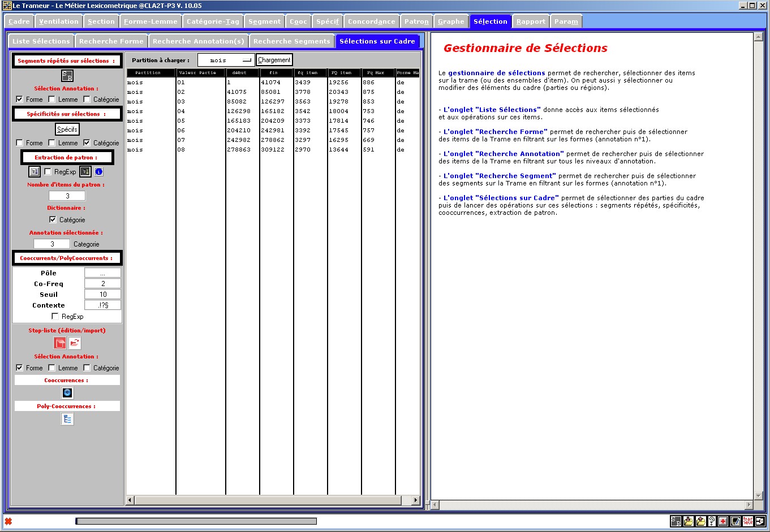The height and width of the screenshot is (532, 770).
Task: Click the partition table horizontal scrollbar track
Action: (x=273, y=500)
